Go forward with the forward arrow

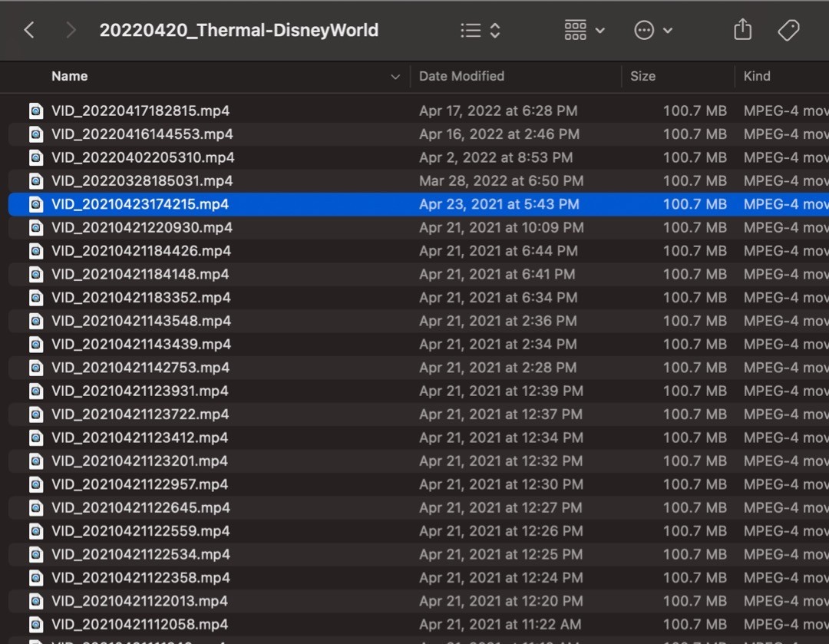click(x=71, y=30)
